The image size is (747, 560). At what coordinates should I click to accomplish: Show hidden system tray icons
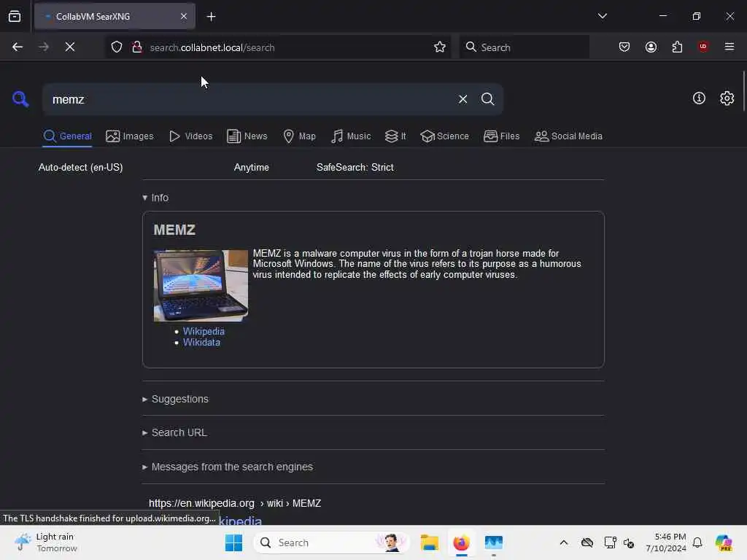tap(564, 542)
